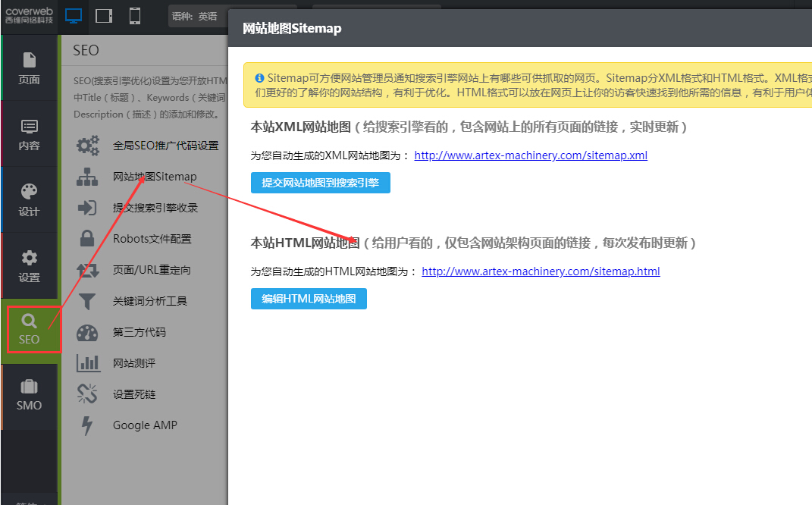This screenshot has height=505, width=812.
Task: Switch to mobile phone preview icon
Action: 135,16
